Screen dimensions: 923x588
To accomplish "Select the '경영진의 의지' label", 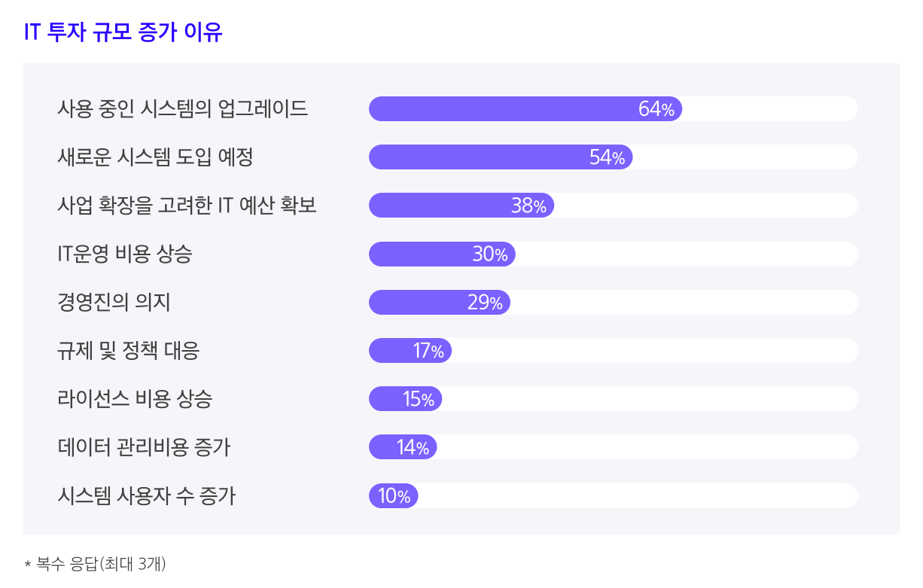I will click(114, 303).
